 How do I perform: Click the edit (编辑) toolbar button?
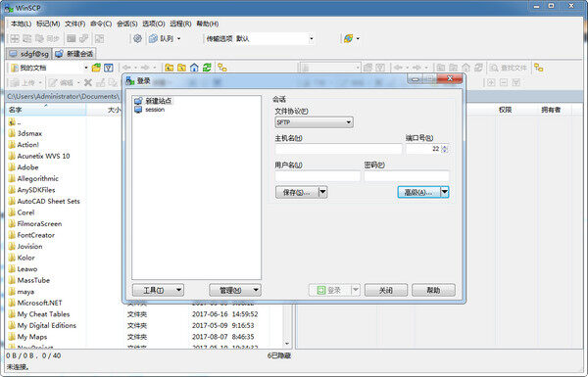[61, 82]
